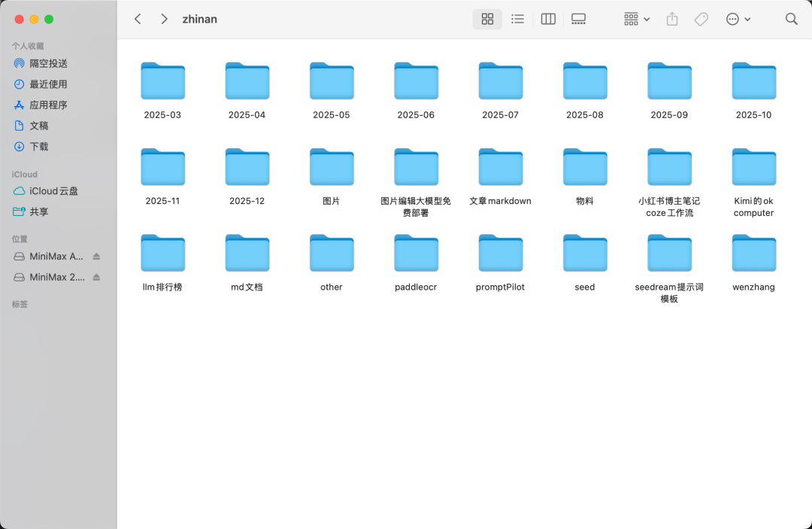Click the Edit Tags icon
This screenshot has width=812, height=529.
point(701,20)
